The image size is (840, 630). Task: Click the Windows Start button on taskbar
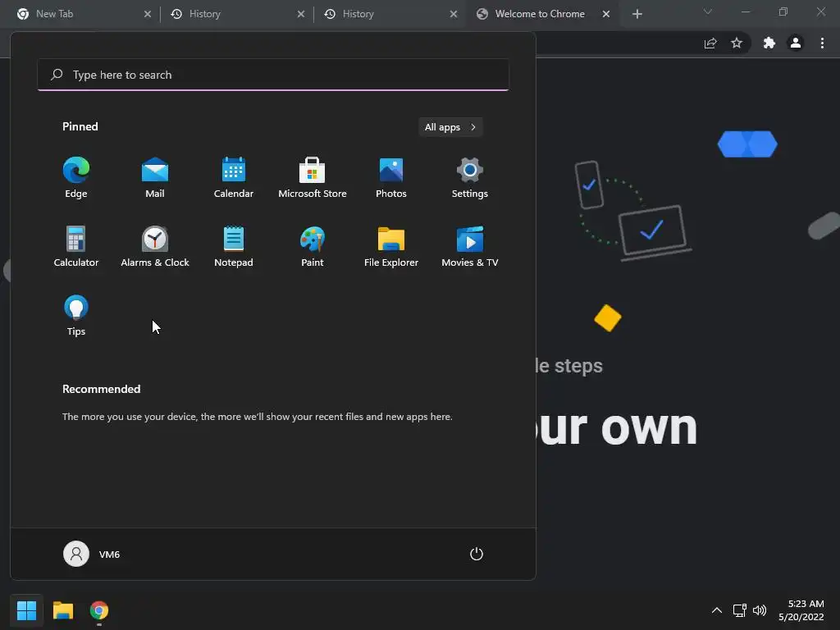[x=26, y=610]
